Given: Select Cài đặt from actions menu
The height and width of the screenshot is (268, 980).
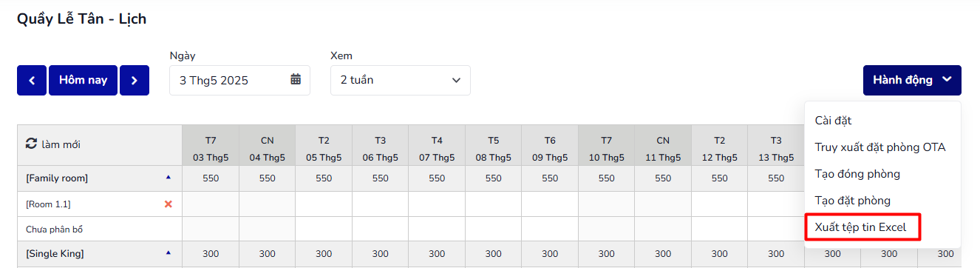Looking at the screenshot, I should (834, 120).
